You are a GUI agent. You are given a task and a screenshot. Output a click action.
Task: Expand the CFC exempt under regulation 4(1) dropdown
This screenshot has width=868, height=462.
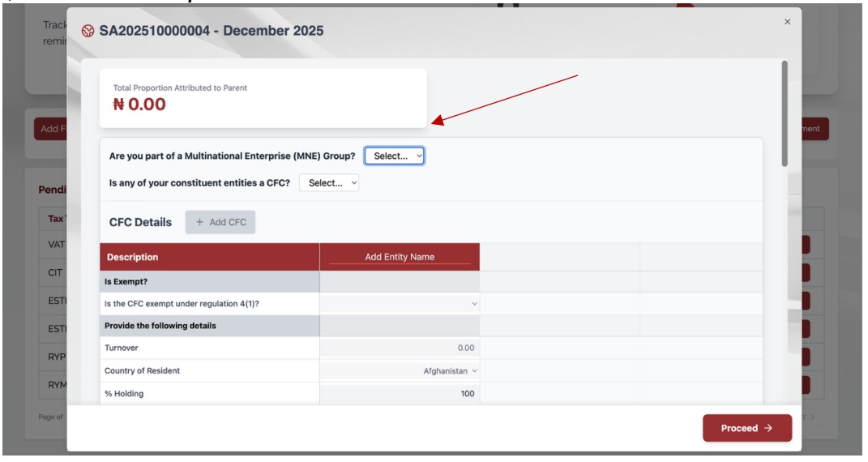400,304
